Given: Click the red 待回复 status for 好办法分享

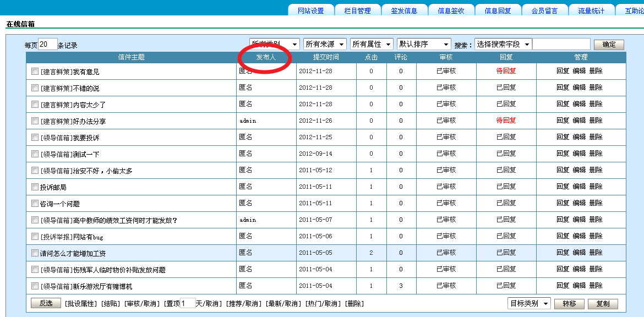Looking at the screenshot, I should click(x=506, y=121).
